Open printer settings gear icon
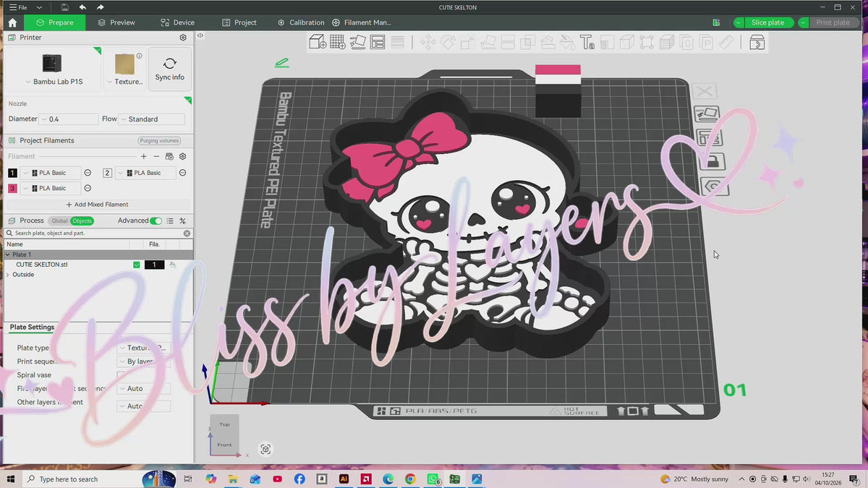 [183, 38]
